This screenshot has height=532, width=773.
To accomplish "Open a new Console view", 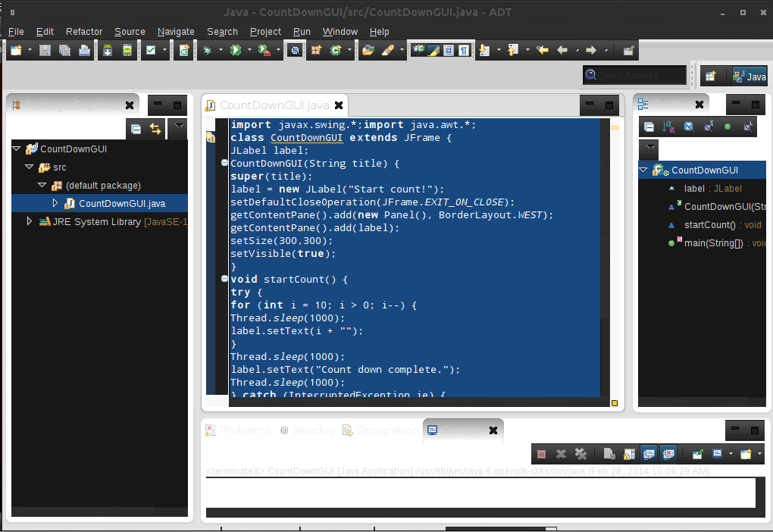I will 748,453.
